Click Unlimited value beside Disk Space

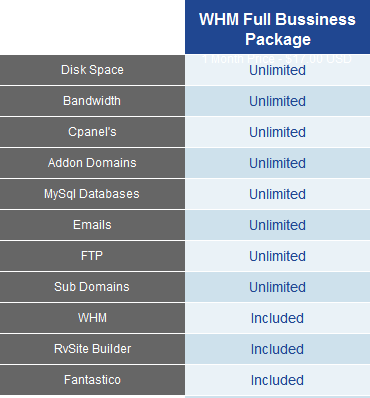click(x=277, y=70)
